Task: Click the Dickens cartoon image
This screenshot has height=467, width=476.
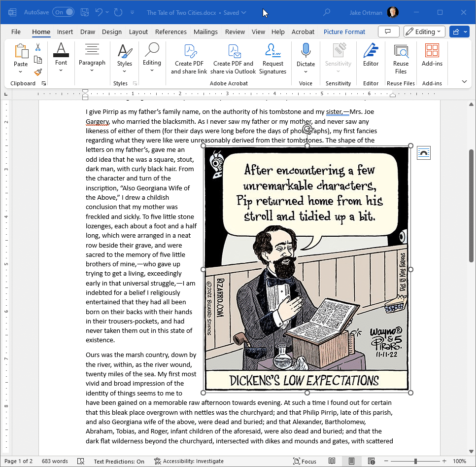Action: click(307, 269)
